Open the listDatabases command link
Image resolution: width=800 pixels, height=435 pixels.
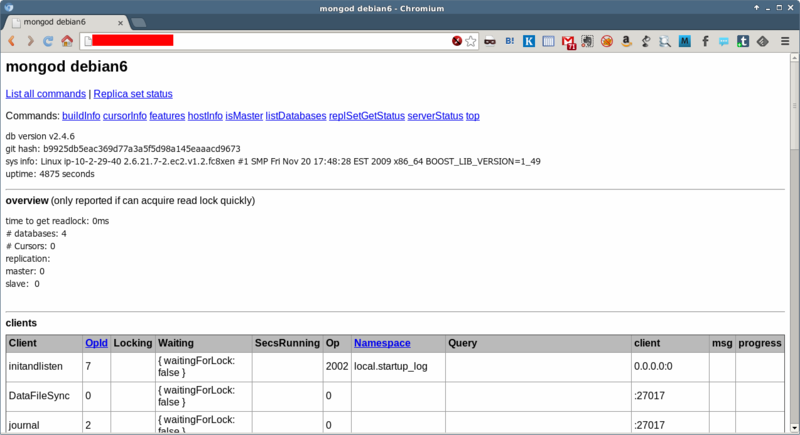pyautogui.click(x=296, y=116)
